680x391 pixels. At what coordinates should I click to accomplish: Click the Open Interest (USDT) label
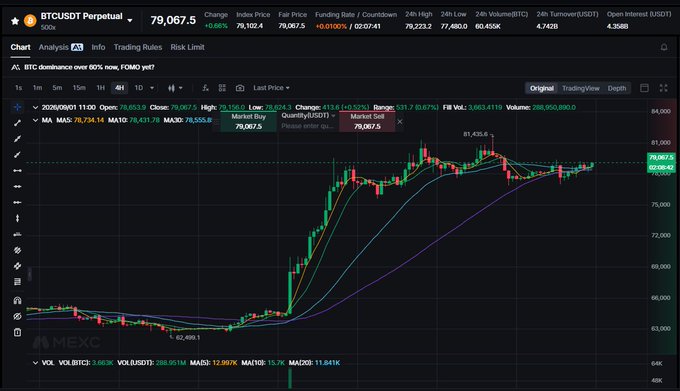pos(639,14)
